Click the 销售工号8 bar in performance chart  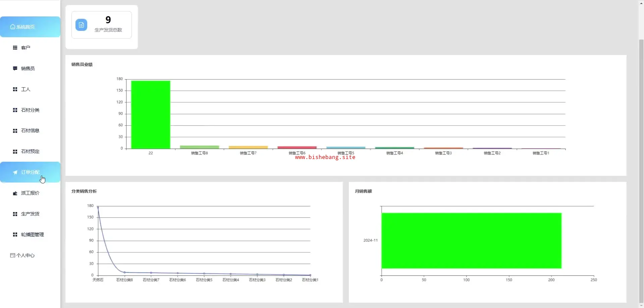click(200, 147)
